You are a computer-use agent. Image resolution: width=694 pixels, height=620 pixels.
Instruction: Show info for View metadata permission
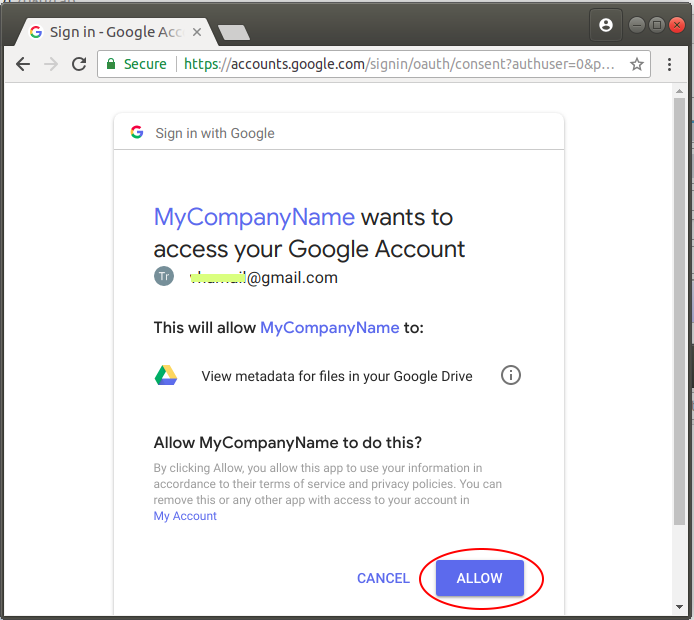point(511,375)
